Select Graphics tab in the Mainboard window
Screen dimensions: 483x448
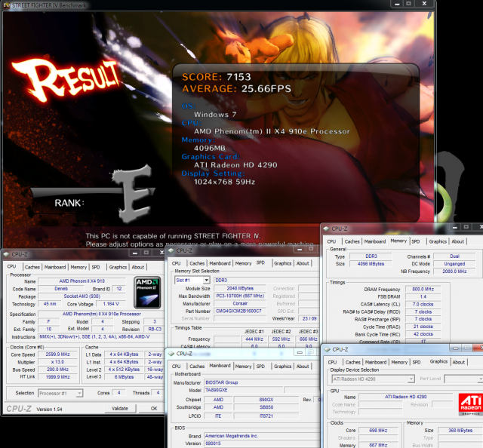tap(282, 366)
